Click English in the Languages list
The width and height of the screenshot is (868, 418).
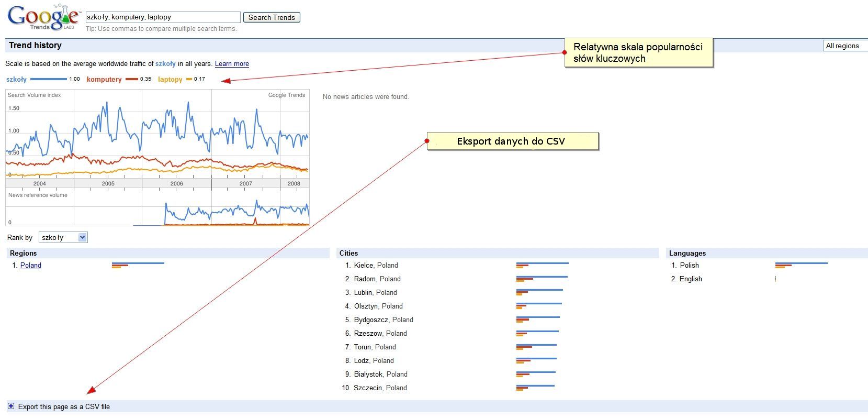(x=691, y=279)
